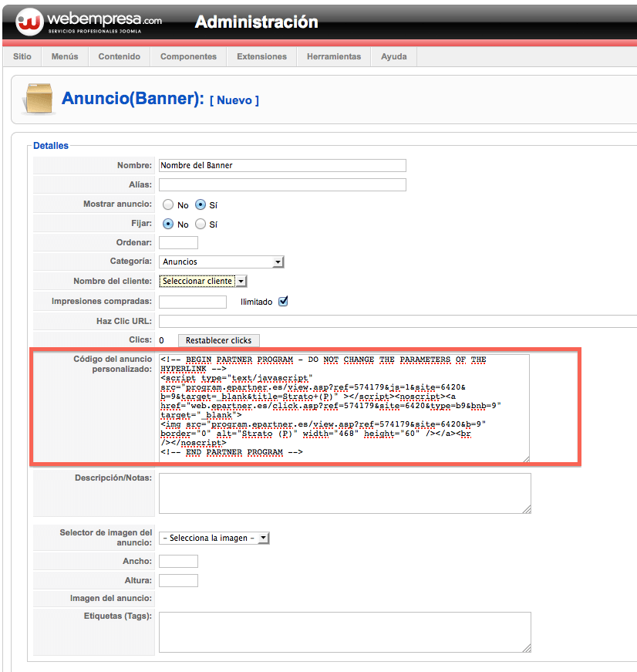
Task: Click the Alias input field
Action: tap(282, 184)
